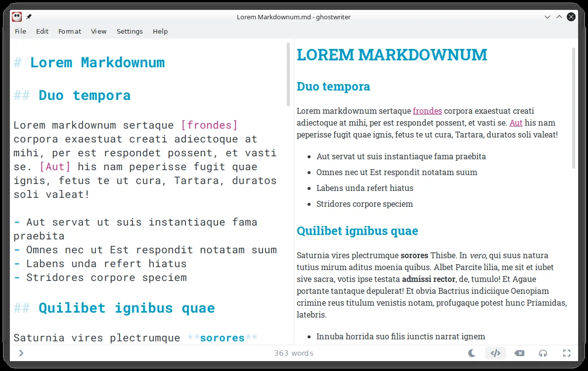
Task: Click 'Aut servat ut suis instantiaque' preview bullet
Action: coord(401,156)
